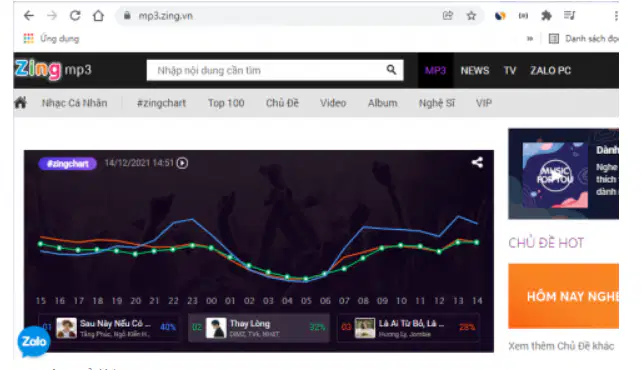This screenshot has height=370, width=642.
Task: Open the browser three-dot menu
Action: [616, 16]
